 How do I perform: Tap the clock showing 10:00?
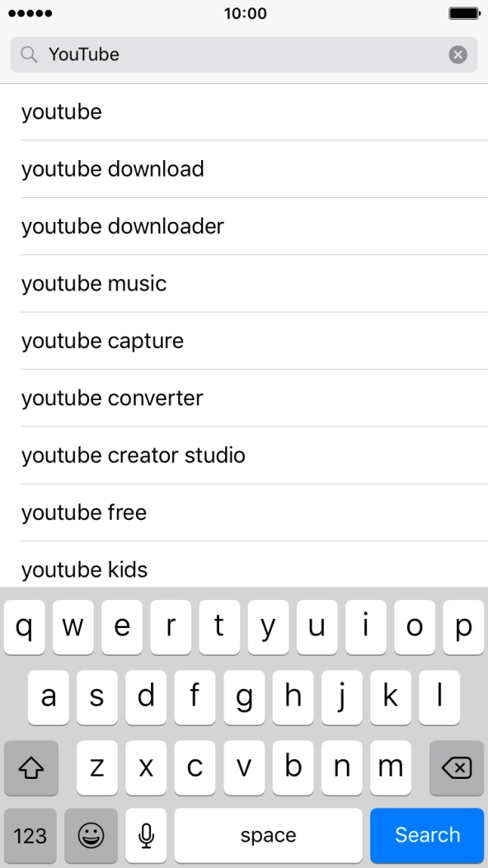[x=244, y=13]
